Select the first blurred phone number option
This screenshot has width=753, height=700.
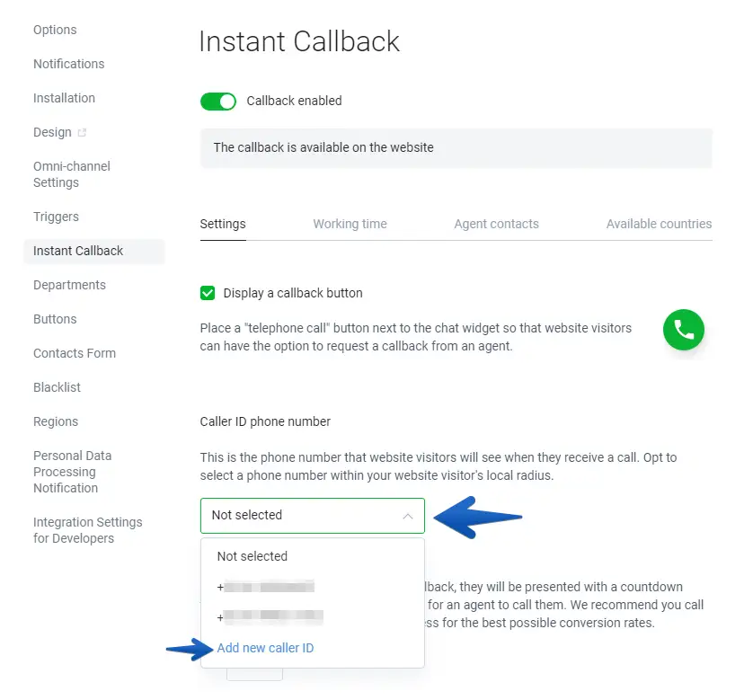tap(268, 588)
